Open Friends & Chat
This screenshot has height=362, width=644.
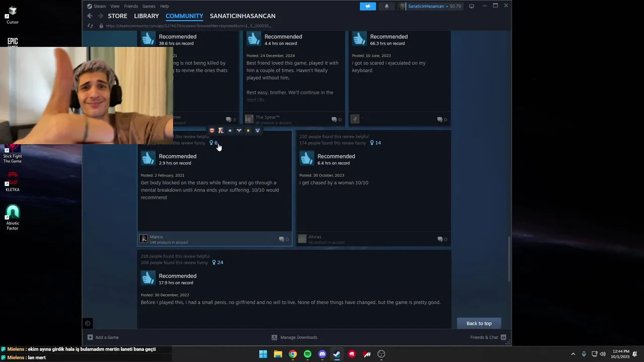coord(488,337)
